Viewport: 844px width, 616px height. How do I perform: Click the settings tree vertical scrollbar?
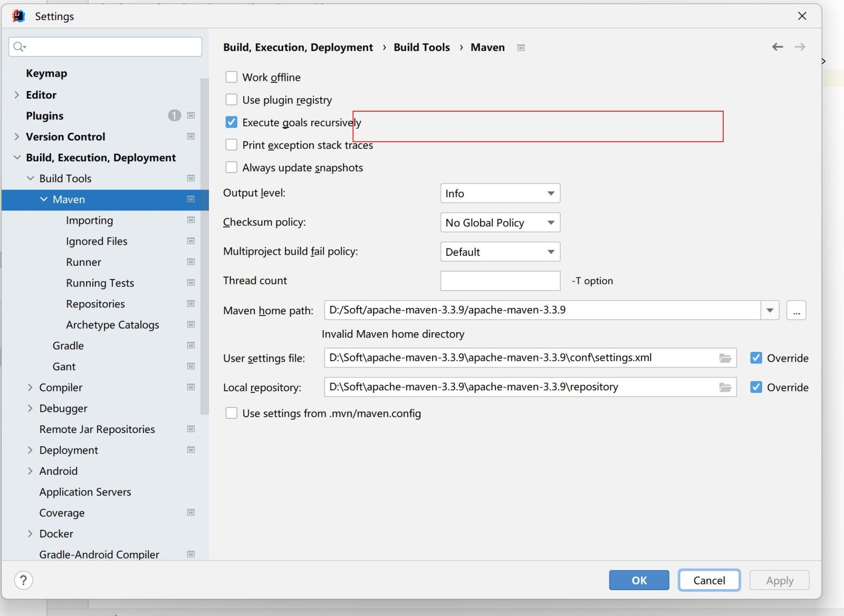tap(205, 245)
